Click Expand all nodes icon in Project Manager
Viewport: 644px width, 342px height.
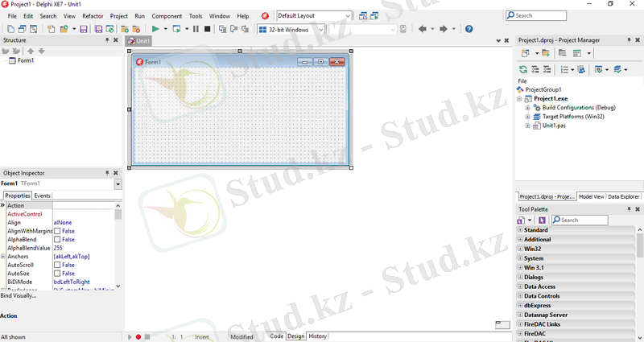pyautogui.click(x=535, y=69)
